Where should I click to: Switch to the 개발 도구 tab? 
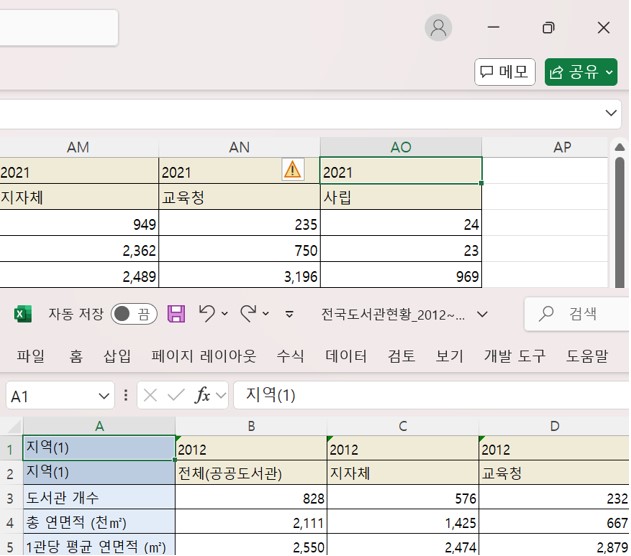515,356
